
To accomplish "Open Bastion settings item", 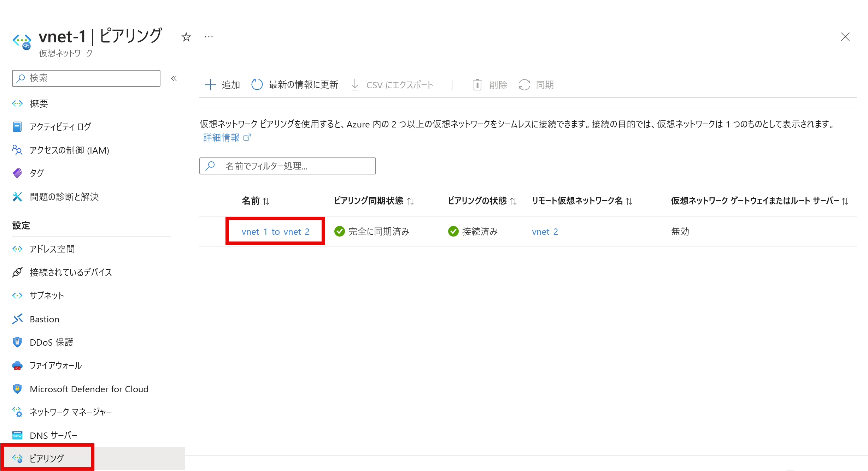I will pos(45,319).
